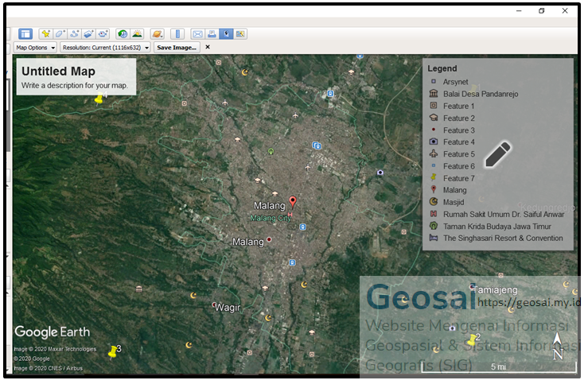This screenshot has width=588, height=384.
Task: Click View in Google Maps icon
Action: click(x=240, y=34)
